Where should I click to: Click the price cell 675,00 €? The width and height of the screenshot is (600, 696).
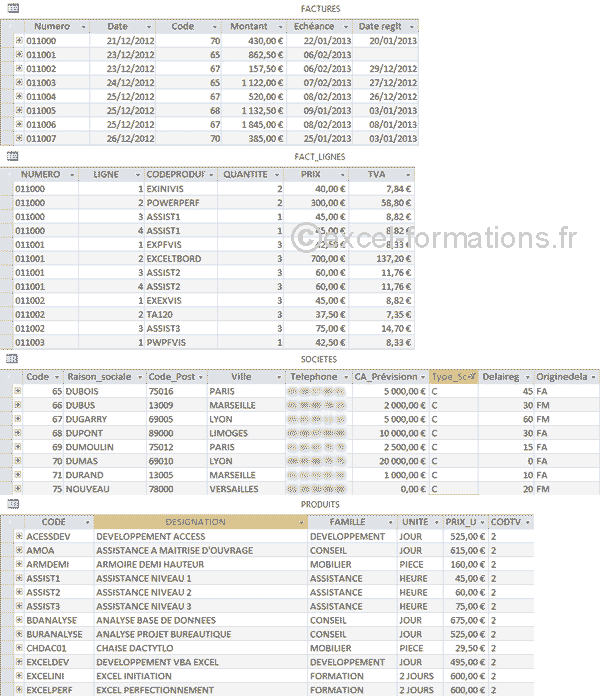[465, 621]
